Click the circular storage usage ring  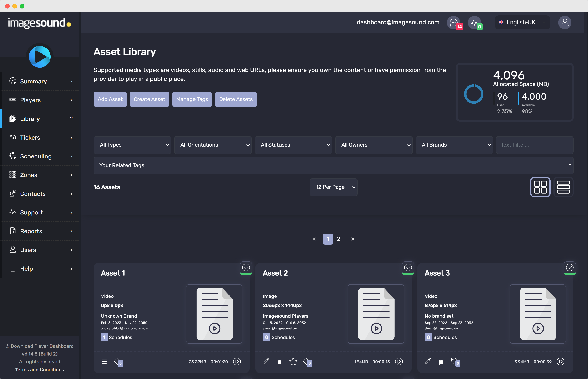click(x=474, y=94)
